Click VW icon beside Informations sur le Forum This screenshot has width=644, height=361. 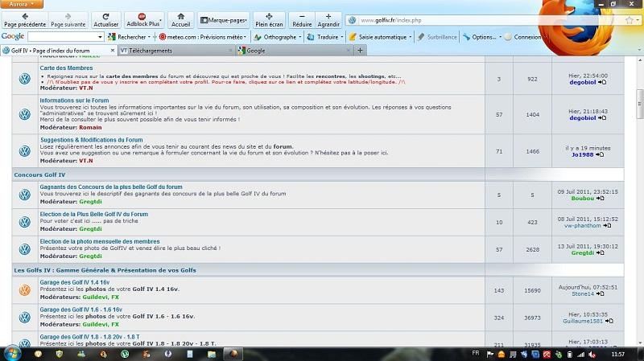(25, 114)
